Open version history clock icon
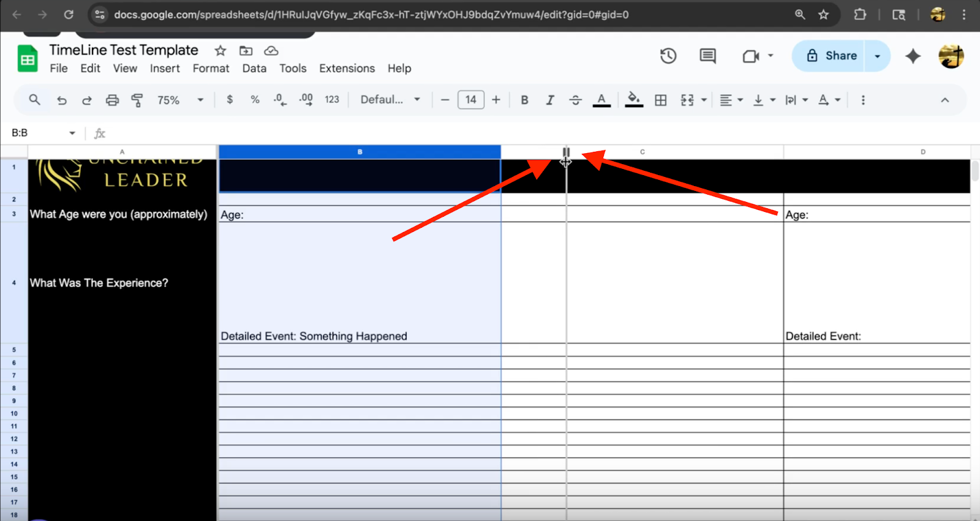 tap(668, 56)
